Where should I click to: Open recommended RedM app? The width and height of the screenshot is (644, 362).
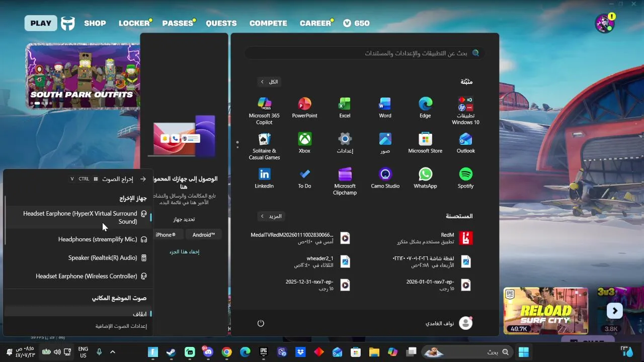click(434, 238)
